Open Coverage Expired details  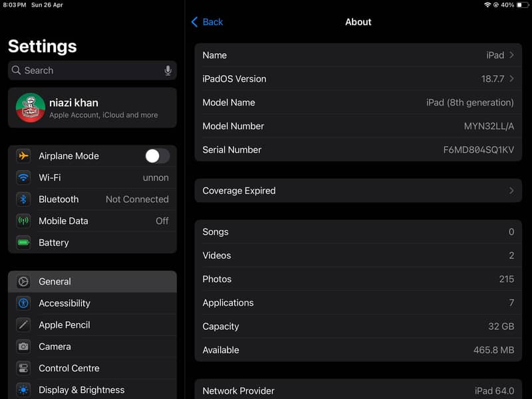coord(358,191)
